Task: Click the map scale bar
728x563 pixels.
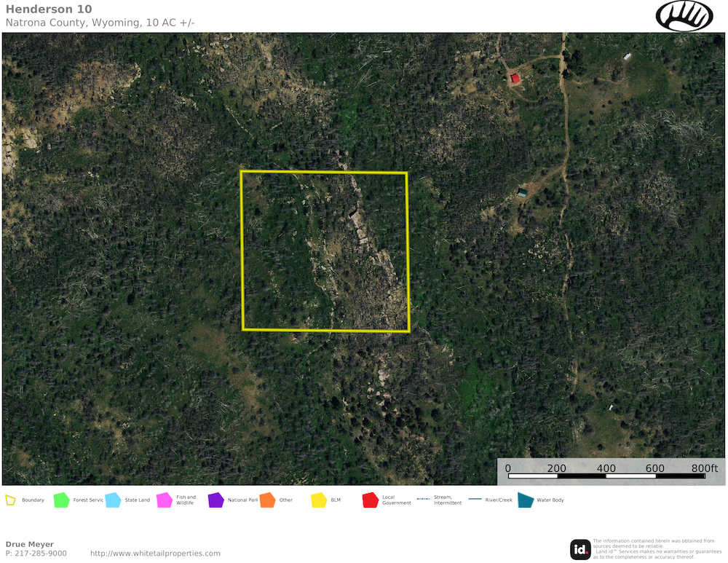Action: tap(607, 476)
